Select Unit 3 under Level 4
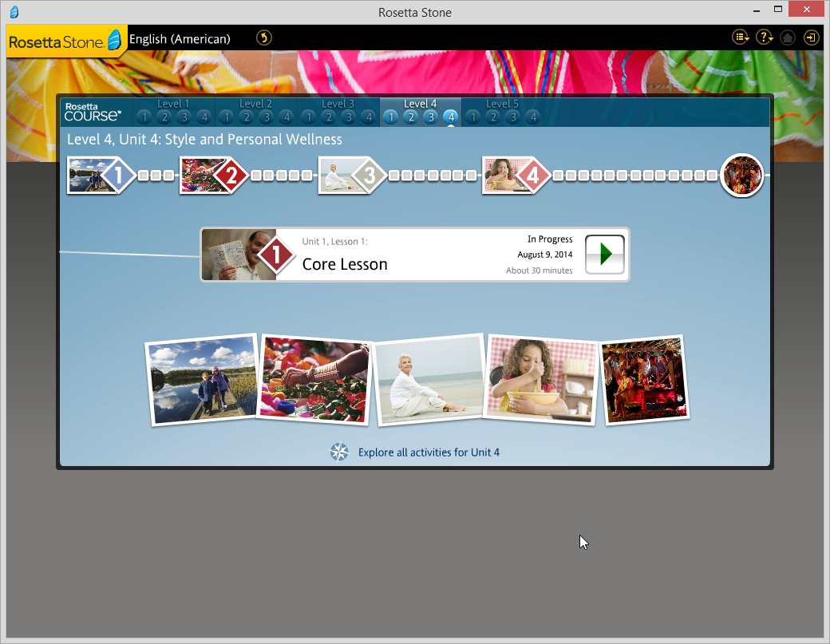 (431, 117)
